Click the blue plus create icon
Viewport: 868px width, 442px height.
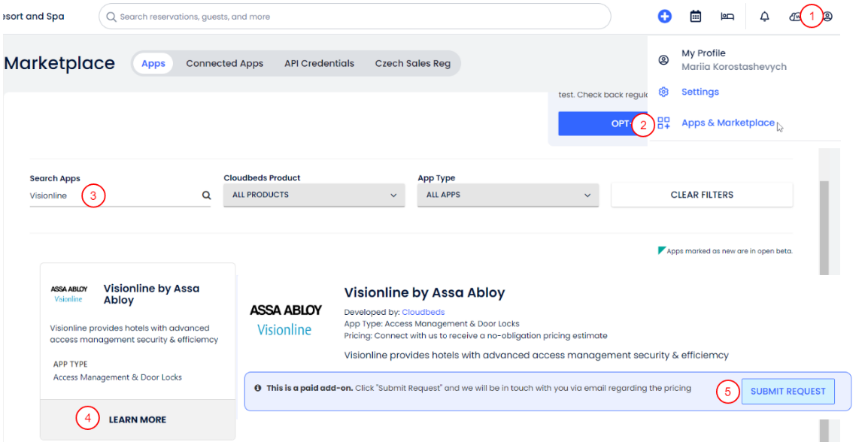664,17
